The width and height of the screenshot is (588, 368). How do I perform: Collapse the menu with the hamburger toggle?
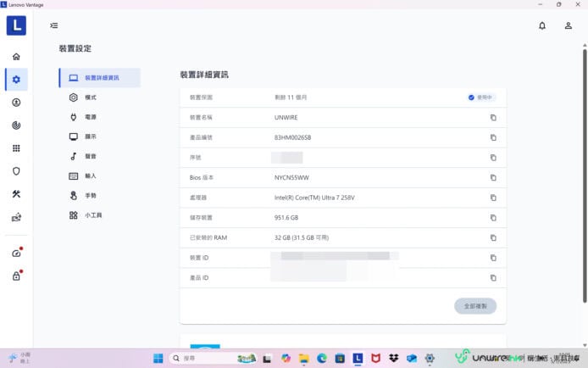coord(54,25)
